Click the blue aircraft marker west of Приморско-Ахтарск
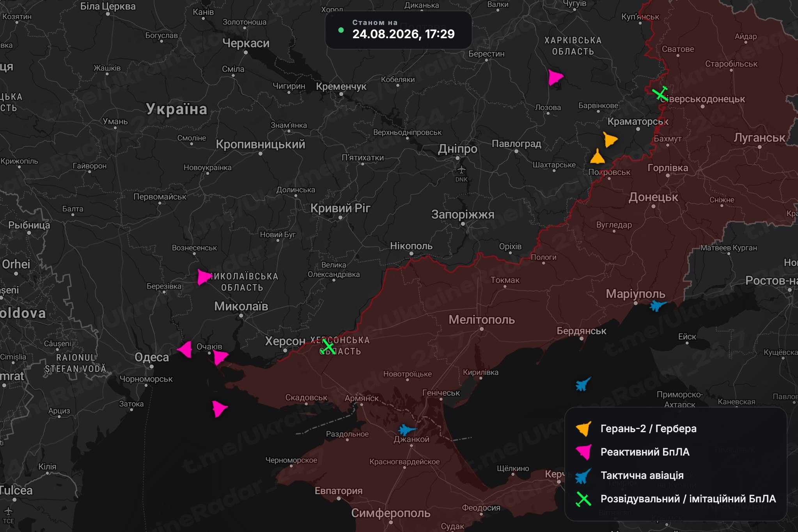 [583, 384]
